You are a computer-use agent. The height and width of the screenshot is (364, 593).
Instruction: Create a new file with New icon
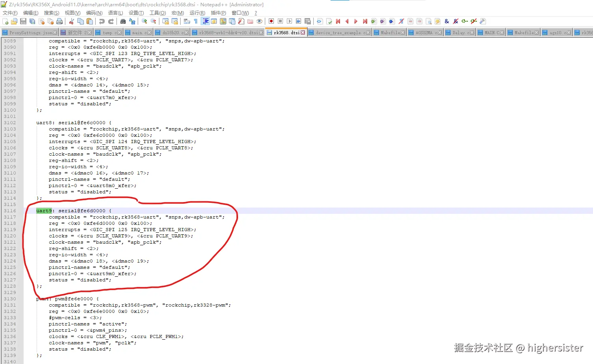click(6, 21)
